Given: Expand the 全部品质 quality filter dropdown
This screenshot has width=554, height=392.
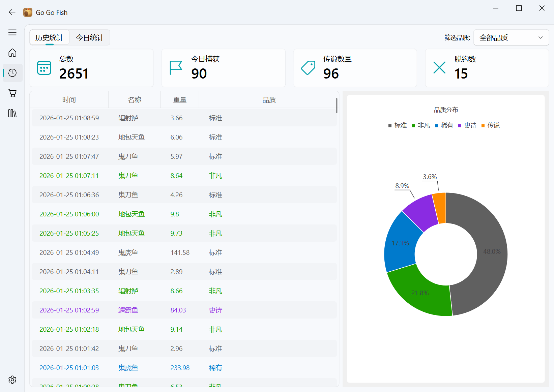Looking at the screenshot, I should coord(511,37).
